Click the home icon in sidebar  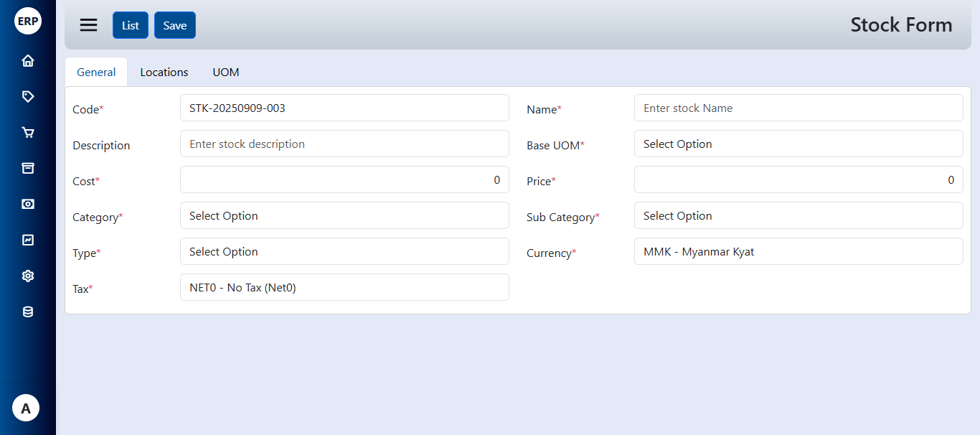coord(28,61)
